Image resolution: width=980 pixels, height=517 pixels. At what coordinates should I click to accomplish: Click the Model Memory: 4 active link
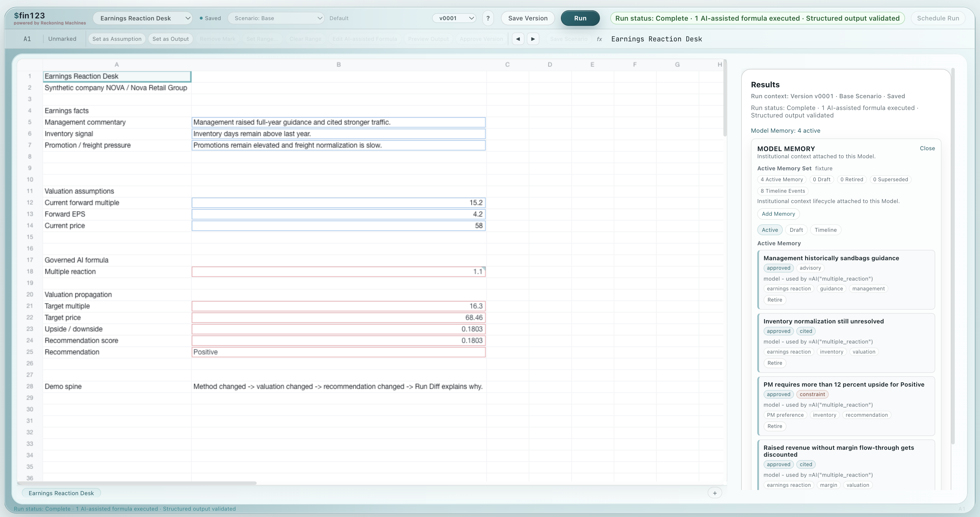pyautogui.click(x=785, y=131)
